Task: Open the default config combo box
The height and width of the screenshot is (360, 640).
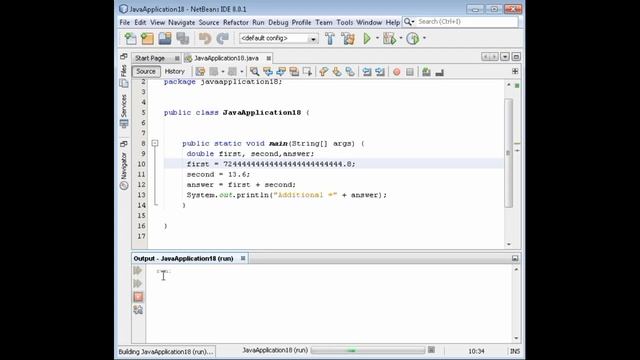Action: click(278, 38)
